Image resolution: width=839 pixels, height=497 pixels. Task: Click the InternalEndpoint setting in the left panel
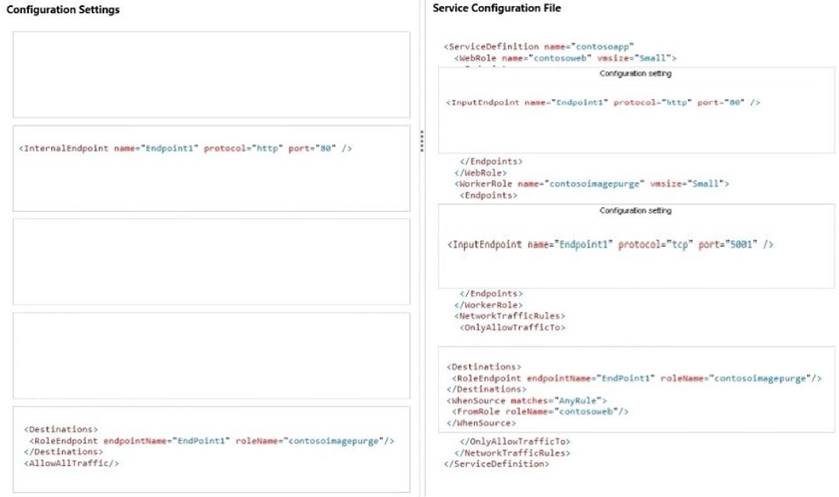(187, 149)
